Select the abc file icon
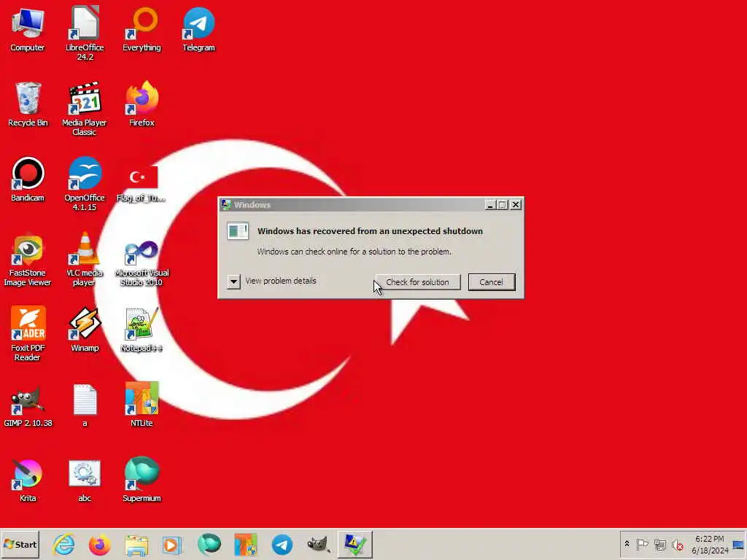This screenshot has height=560, width=747. (x=85, y=480)
